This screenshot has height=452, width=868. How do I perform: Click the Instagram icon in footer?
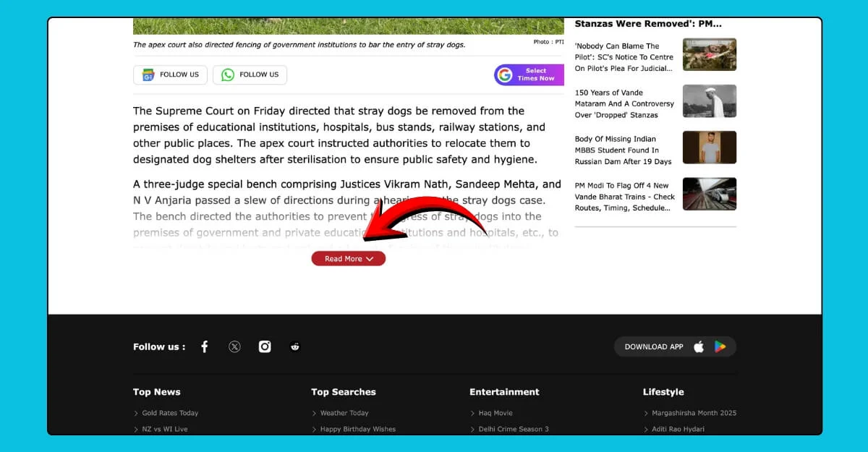(265, 347)
